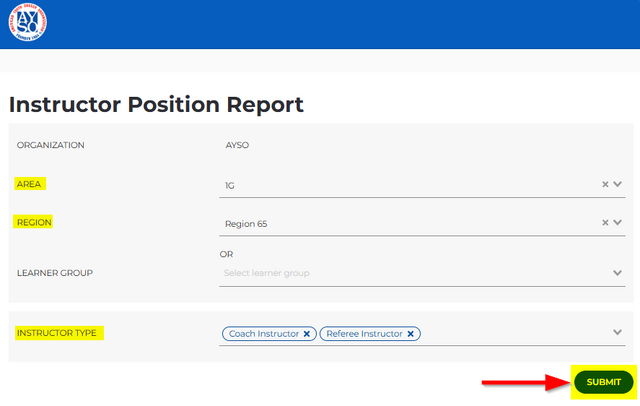640x406 pixels.
Task: Click the Area field showing 1G
Action: (400, 185)
